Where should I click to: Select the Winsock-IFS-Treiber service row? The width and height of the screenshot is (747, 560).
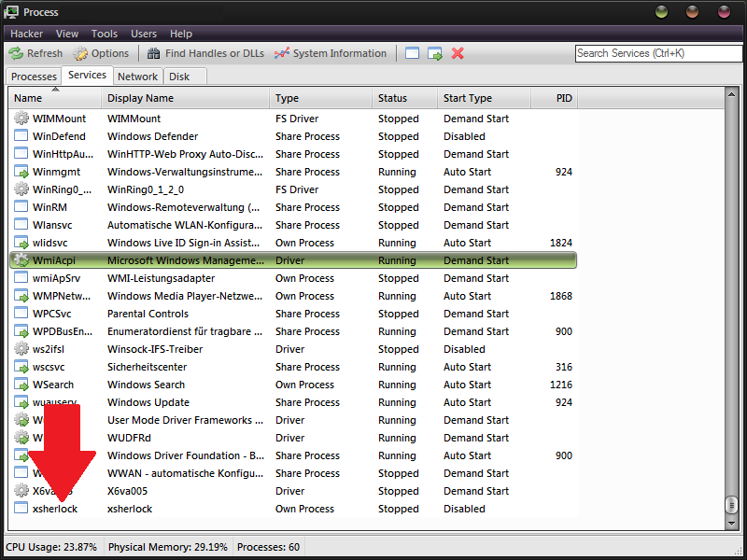[293, 349]
